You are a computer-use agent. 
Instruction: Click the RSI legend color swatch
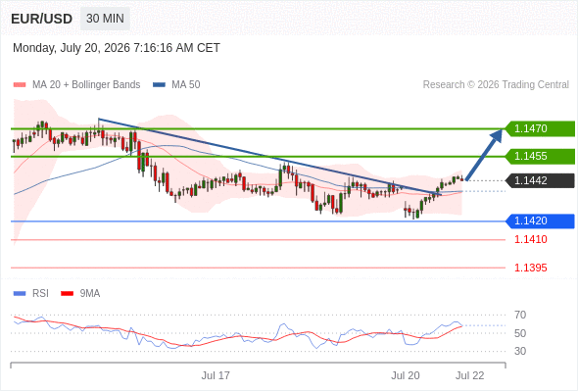(20, 294)
